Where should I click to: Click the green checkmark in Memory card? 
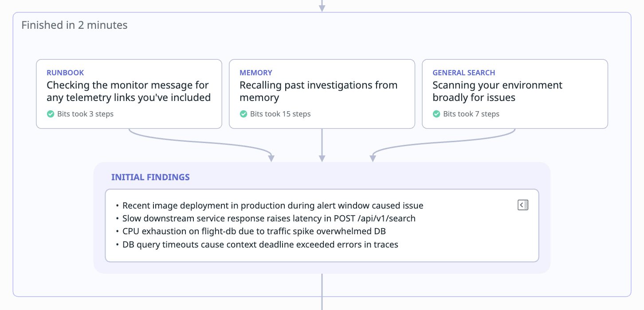243,114
